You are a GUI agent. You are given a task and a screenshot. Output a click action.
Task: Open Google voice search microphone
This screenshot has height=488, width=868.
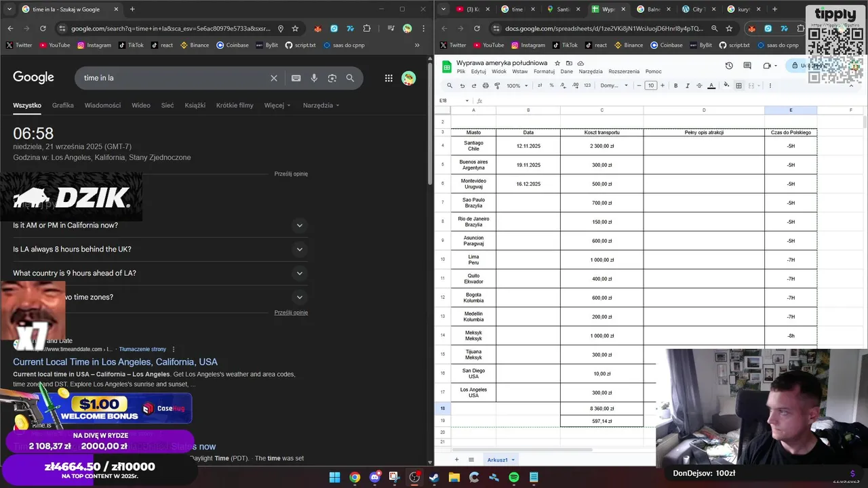click(314, 78)
